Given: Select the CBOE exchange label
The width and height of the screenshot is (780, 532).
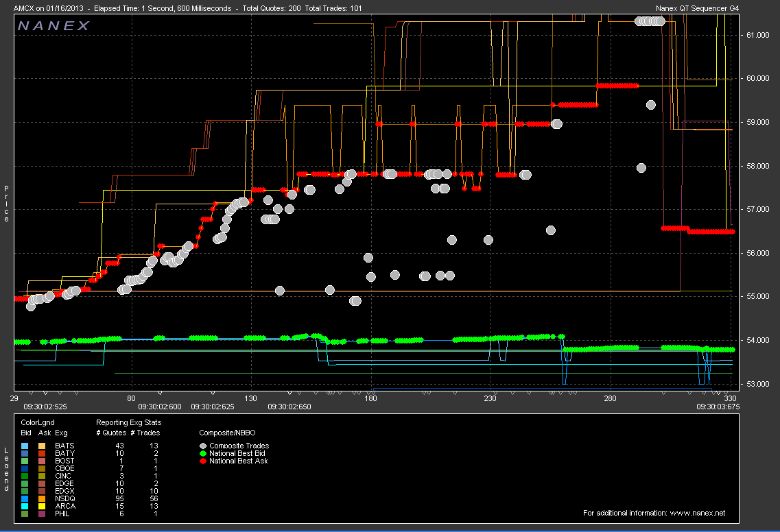Looking at the screenshot, I should [64, 468].
